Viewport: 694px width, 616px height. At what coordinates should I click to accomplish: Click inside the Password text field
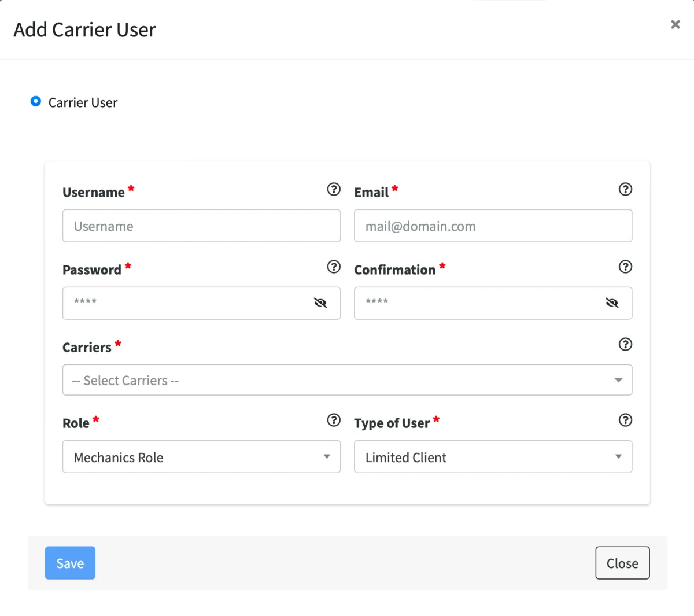pyautogui.click(x=191, y=303)
